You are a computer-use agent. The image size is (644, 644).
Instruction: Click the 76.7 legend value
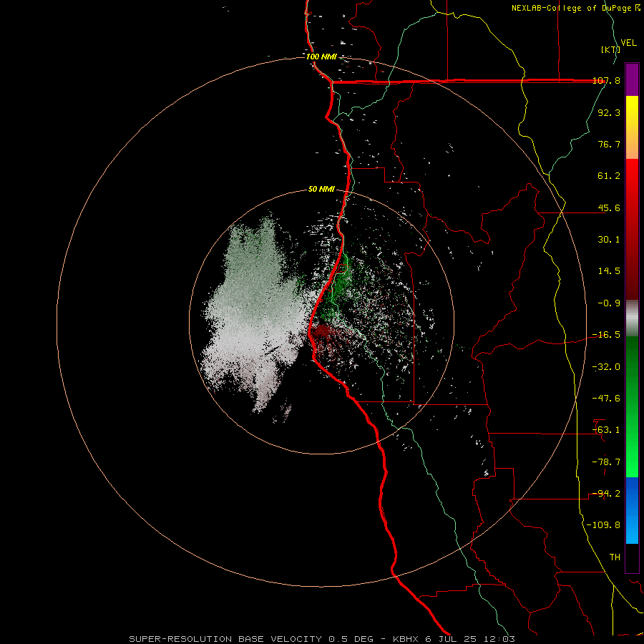(609, 144)
